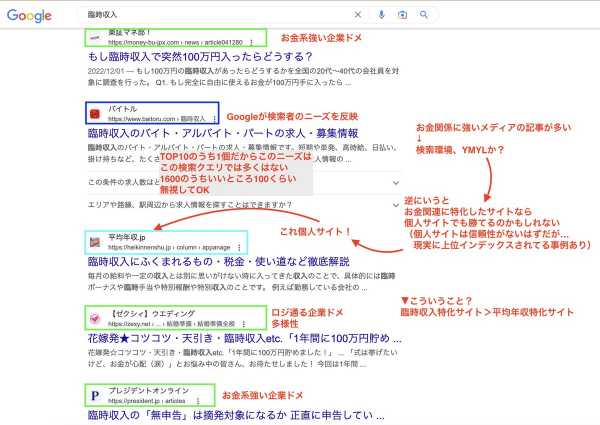Click the money-bu-jpx.com URL breadcrumb
Image resolution: width=600 pixels, height=425 pixels.
pyautogui.click(x=175, y=42)
